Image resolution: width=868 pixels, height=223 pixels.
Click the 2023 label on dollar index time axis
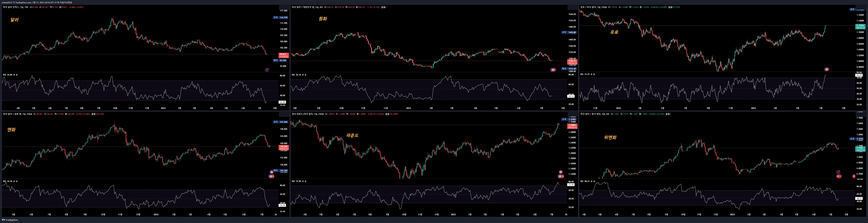[163, 108]
